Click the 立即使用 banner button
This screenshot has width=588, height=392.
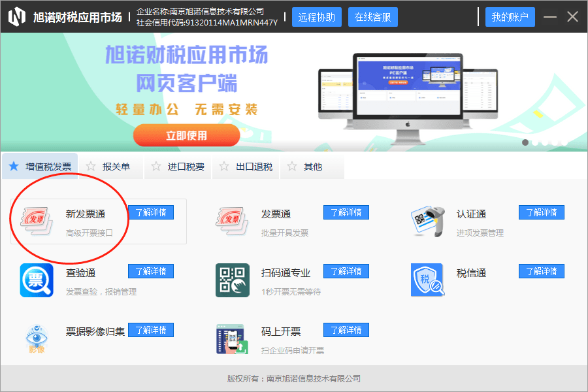(x=186, y=135)
